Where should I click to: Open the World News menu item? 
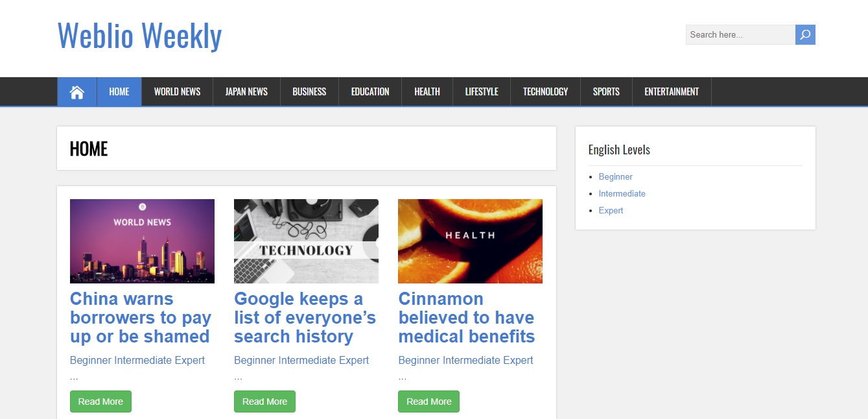(x=177, y=92)
